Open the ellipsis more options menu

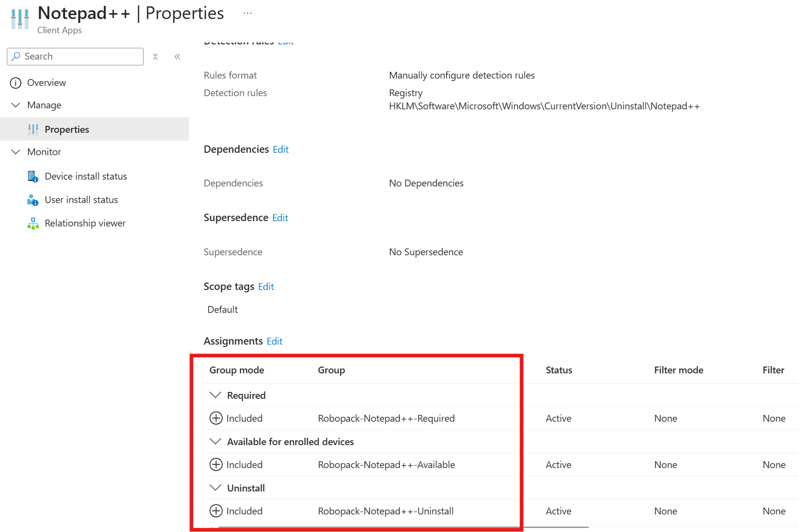click(248, 13)
